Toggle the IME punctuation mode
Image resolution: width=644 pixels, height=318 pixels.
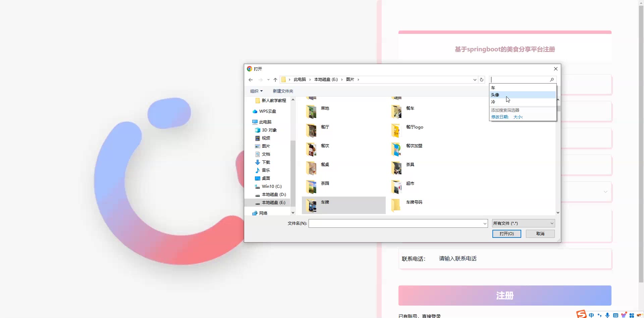pyautogui.click(x=599, y=315)
